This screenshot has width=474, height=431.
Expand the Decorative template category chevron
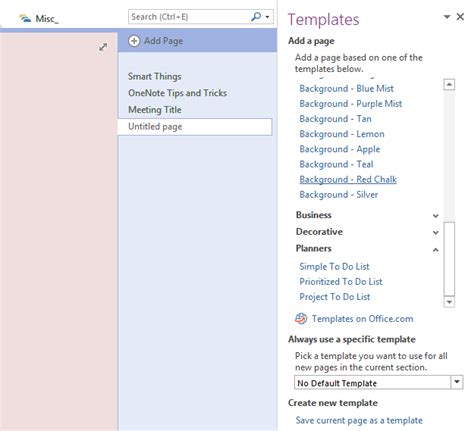tap(435, 232)
